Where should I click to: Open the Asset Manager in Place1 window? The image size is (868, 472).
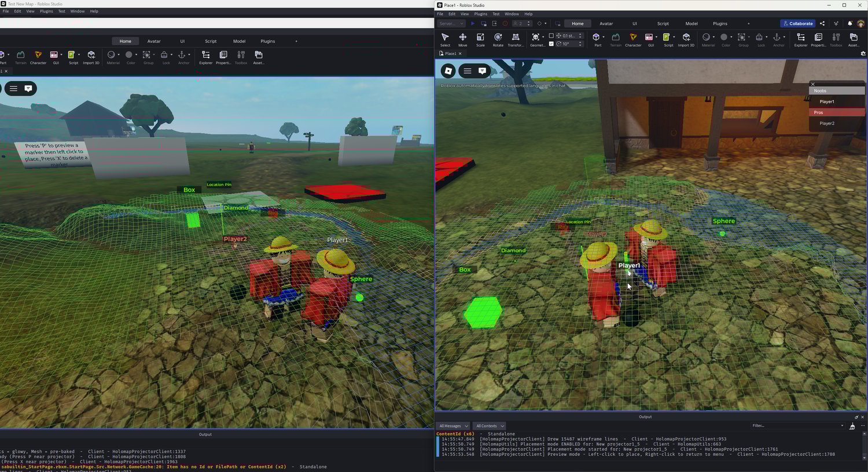click(x=854, y=39)
